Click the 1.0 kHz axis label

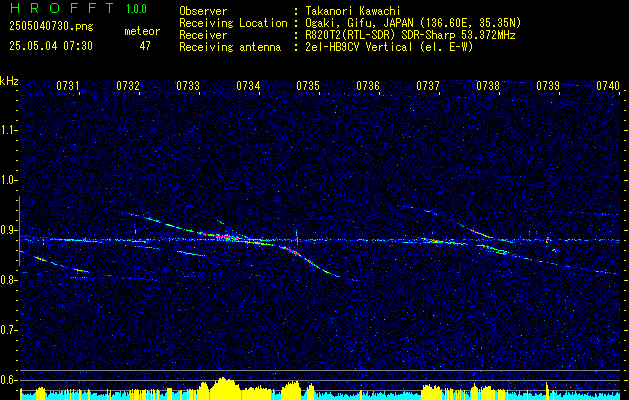coord(8,181)
